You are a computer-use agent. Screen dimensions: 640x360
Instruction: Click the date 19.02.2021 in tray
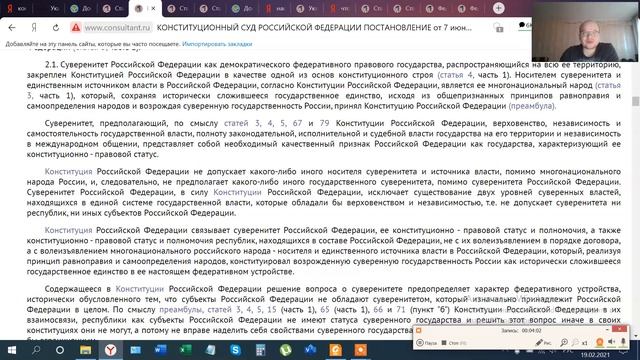[x=595, y=355]
